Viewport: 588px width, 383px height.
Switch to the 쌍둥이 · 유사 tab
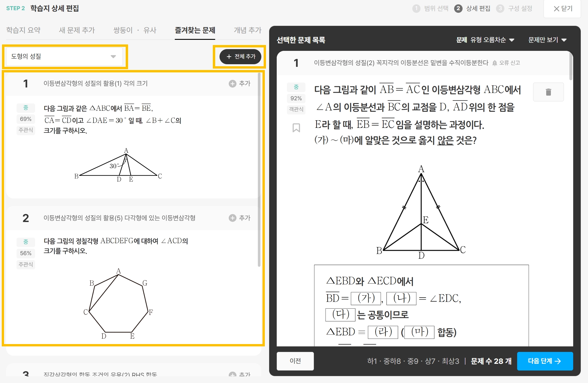click(x=135, y=30)
